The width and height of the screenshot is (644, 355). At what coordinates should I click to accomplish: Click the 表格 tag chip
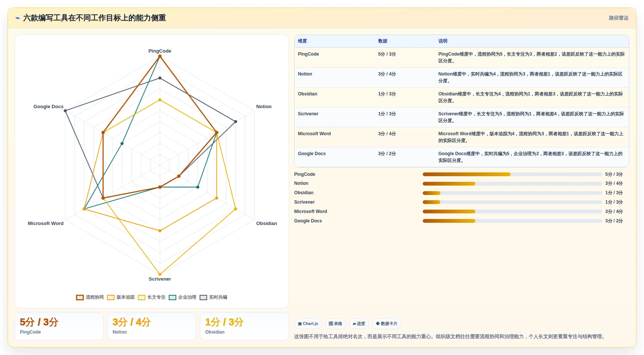pos(336,323)
